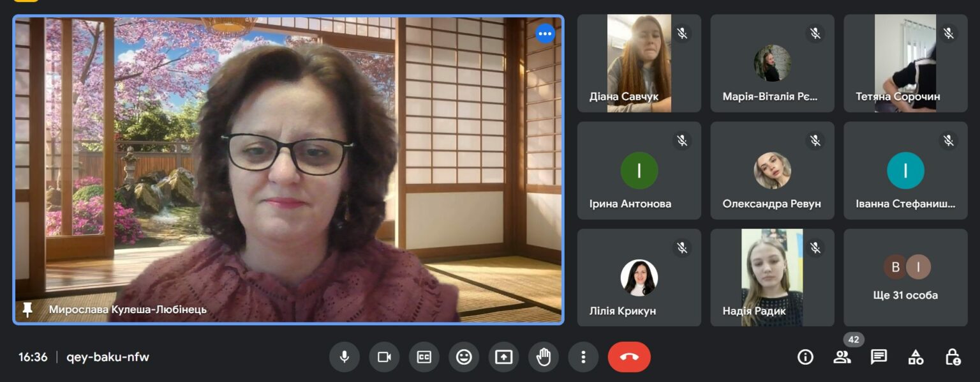Open the activities shapes icon

point(916,357)
